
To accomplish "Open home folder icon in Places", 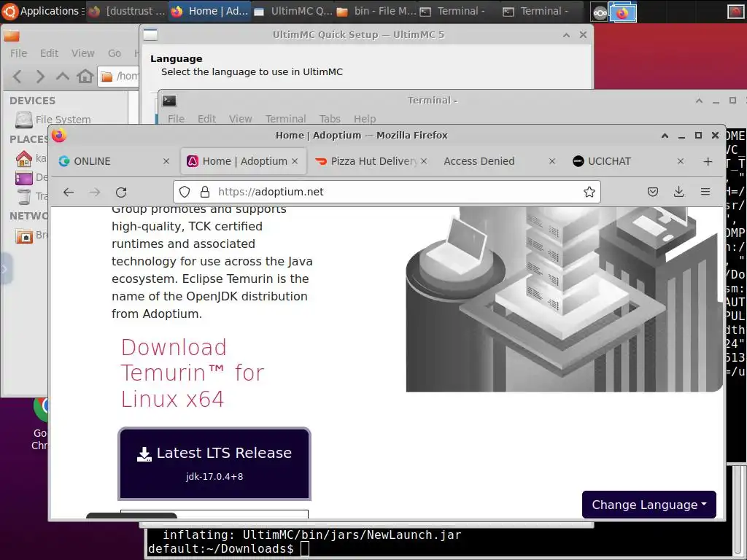I will (x=23, y=158).
